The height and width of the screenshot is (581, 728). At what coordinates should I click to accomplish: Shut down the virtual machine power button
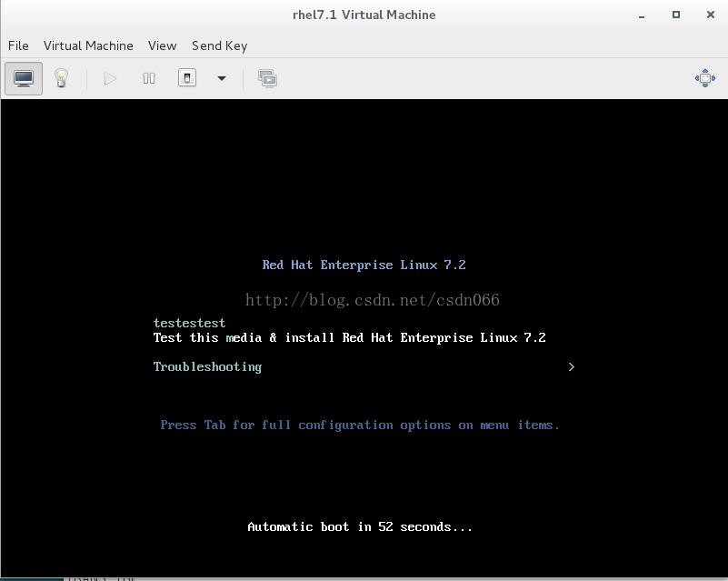tap(187, 78)
